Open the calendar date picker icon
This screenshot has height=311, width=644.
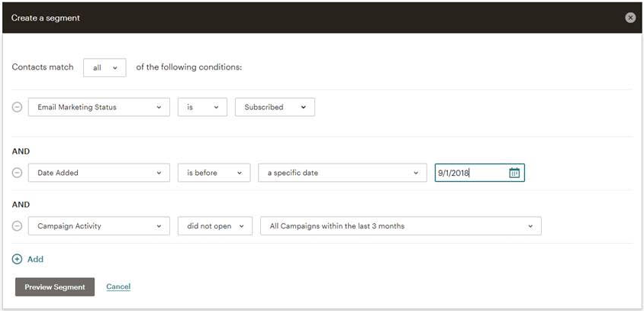514,173
